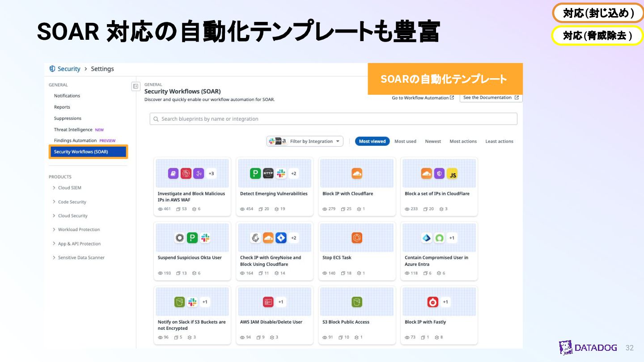Sort blueprints by Newest

pyautogui.click(x=433, y=141)
